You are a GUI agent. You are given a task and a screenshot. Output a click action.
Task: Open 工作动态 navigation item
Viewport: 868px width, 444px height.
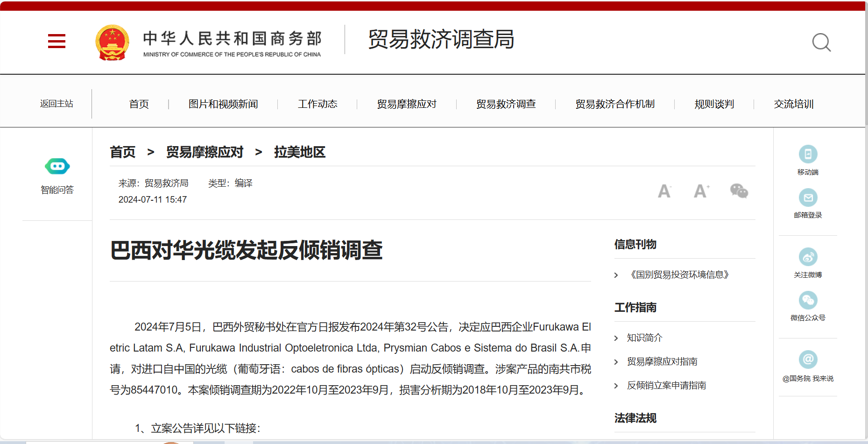[x=318, y=104]
